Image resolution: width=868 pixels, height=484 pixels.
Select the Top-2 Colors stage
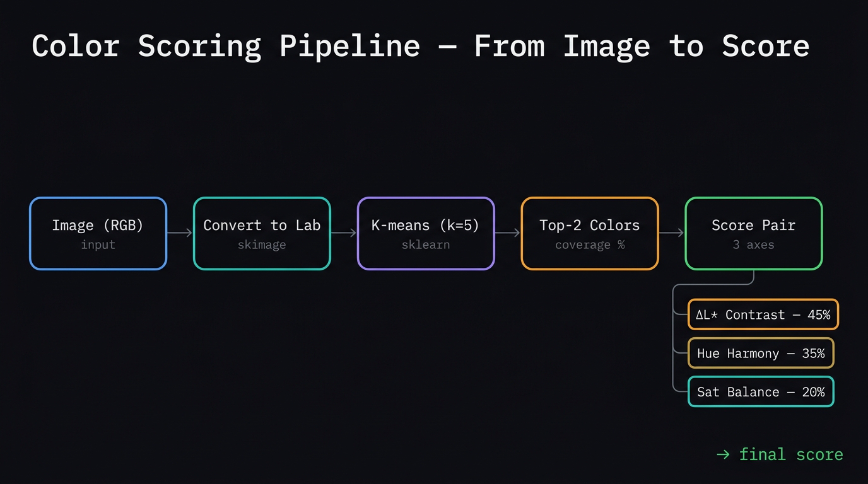(x=589, y=226)
